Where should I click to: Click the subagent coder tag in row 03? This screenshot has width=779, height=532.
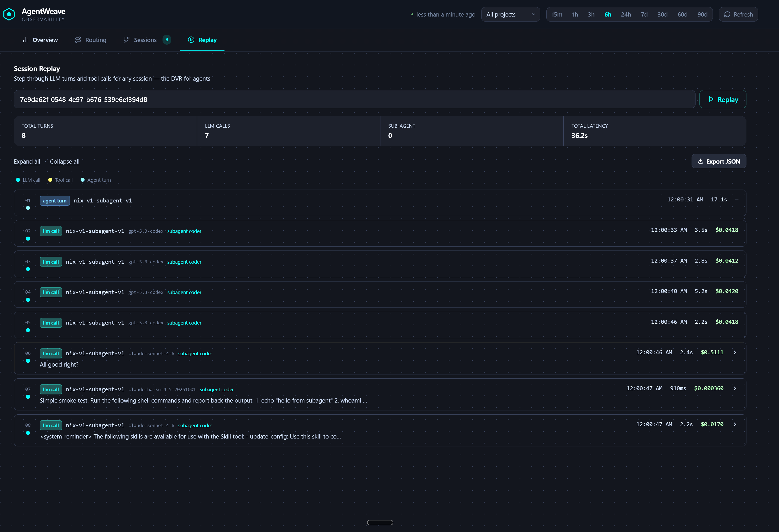click(184, 262)
